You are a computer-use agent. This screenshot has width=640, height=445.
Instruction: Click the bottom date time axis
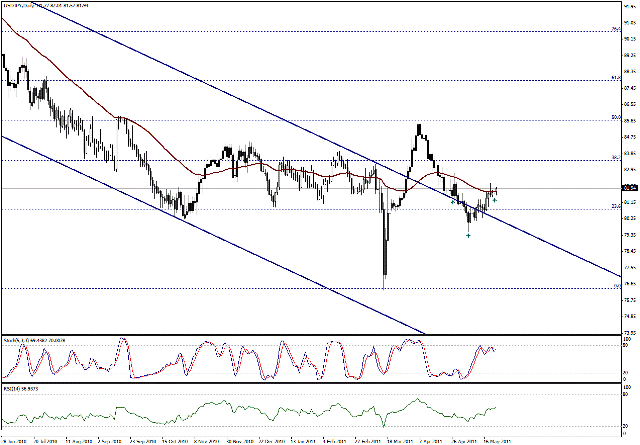point(300,438)
